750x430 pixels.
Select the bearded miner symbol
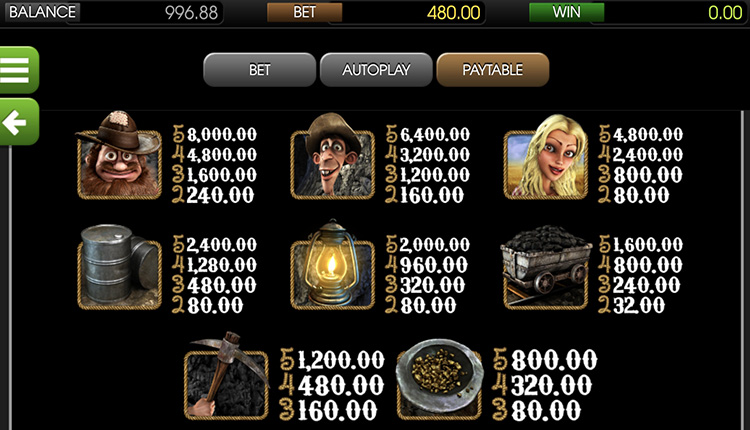pos(119,157)
